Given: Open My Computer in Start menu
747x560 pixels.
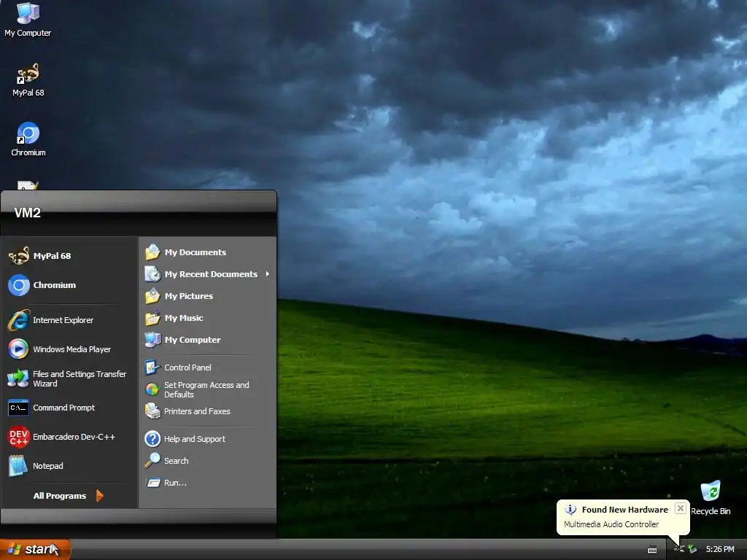Looking at the screenshot, I should coord(208,340).
